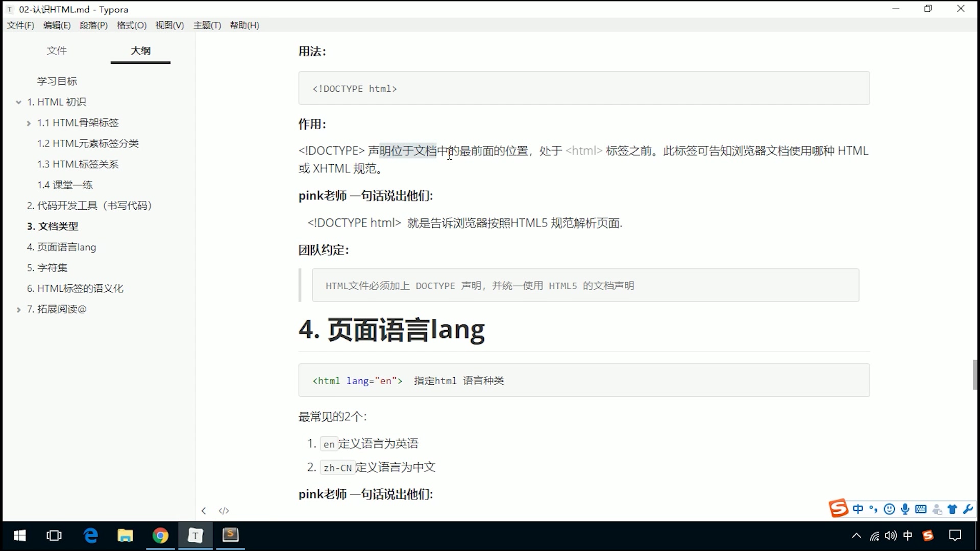Toggle Sogou punctuation mode
The width and height of the screenshot is (980, 551).
[x=873, y=509]
